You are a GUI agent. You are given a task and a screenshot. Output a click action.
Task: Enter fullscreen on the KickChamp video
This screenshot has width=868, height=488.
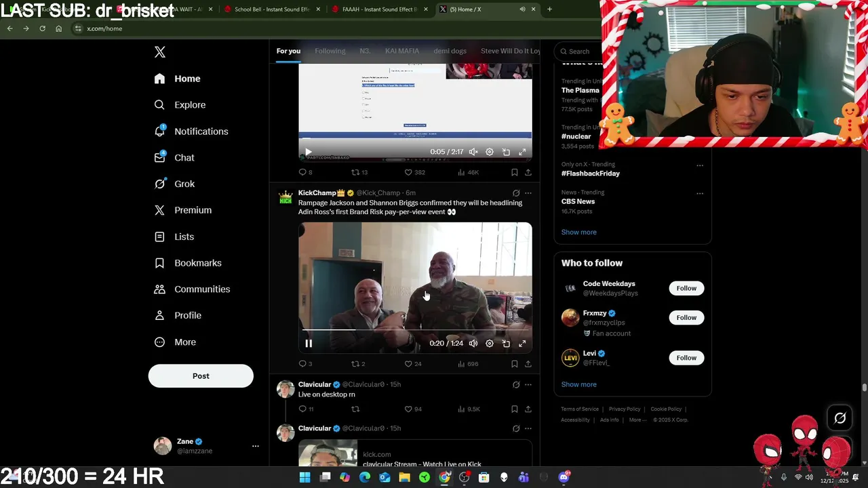(522, 344)
